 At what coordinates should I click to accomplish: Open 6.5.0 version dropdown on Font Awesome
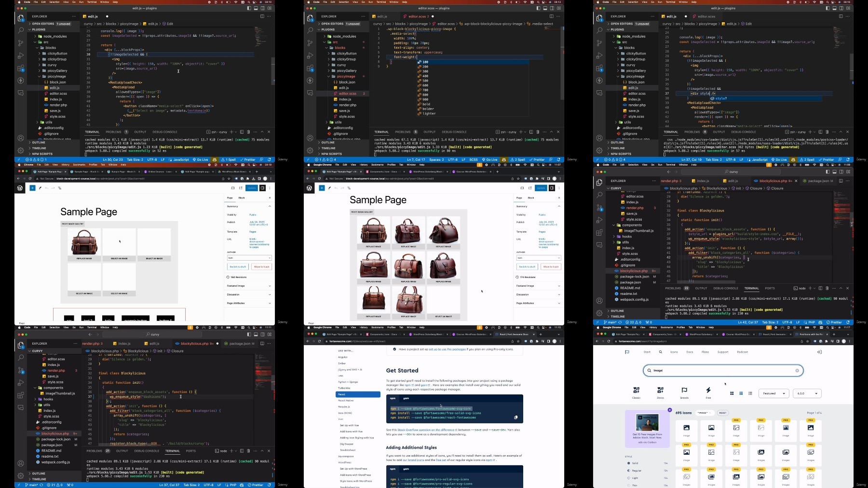pyautogui.click(x=808, y=393)
